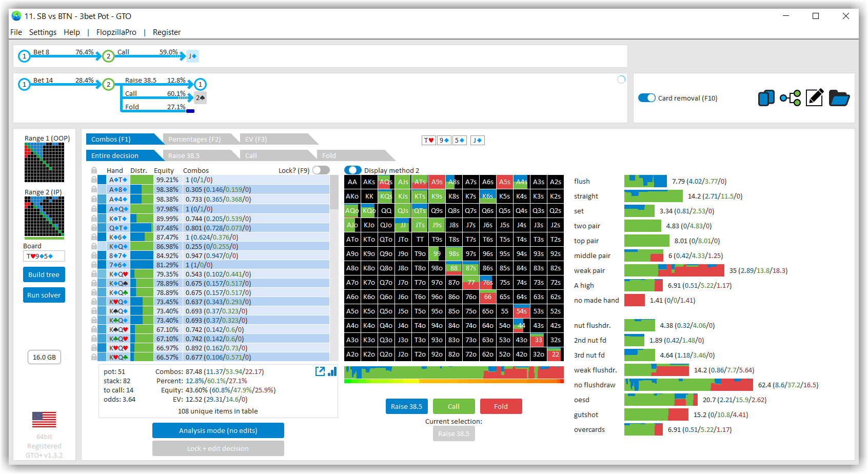Click the pop-out arrow icon below hand table

pos(320,371)
